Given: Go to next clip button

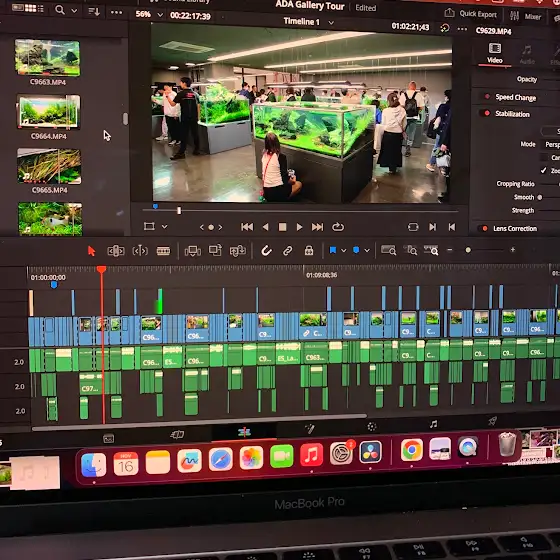Looking at the screenshot, I should pyautogui.click(x=432, y=227).
